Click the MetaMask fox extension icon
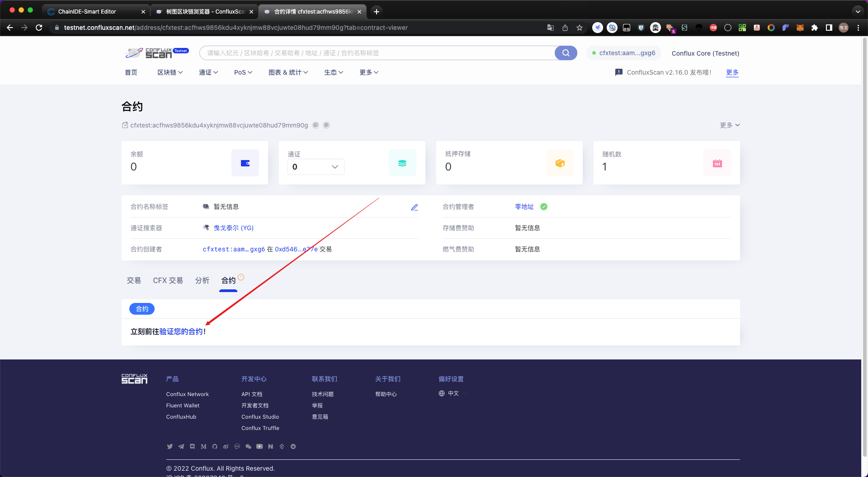868x477 pixels. 800,28
